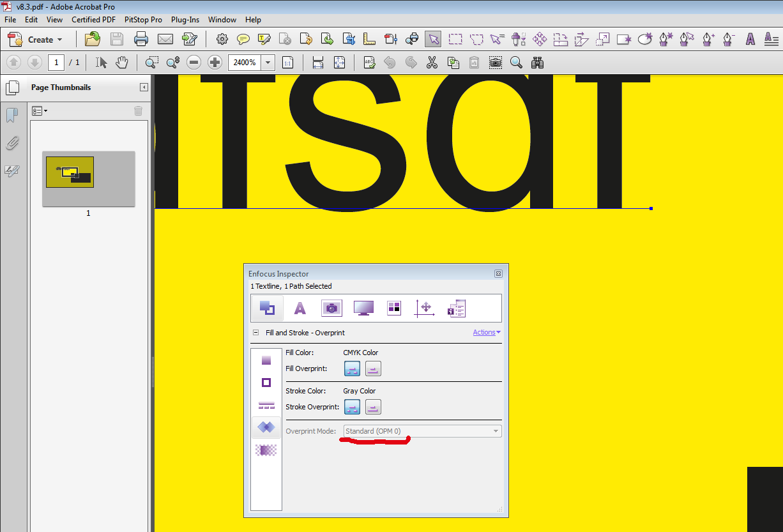Click the fit width scrolling icon
Screen dimensions: 783x532
317,63
